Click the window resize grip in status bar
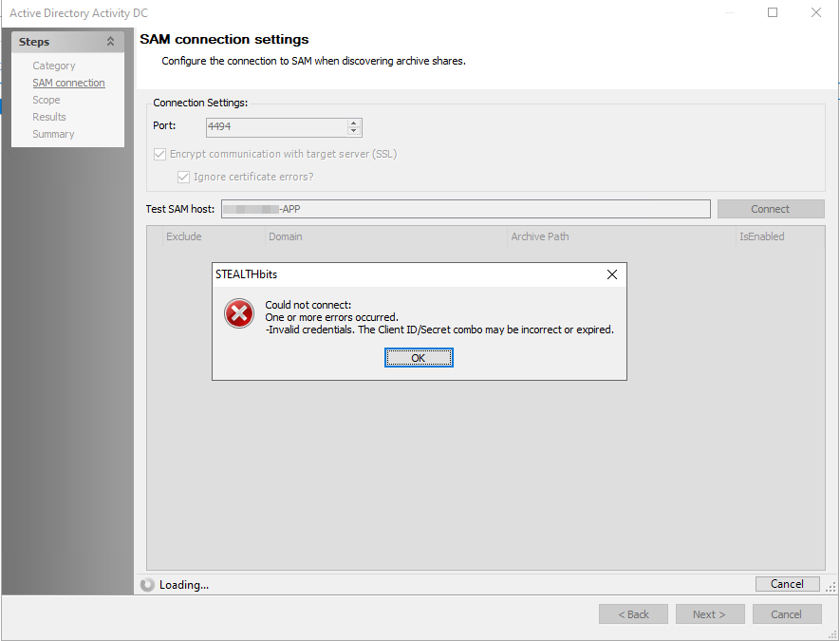The height and width of the screenshot is (641, 840). click(831, 588)
